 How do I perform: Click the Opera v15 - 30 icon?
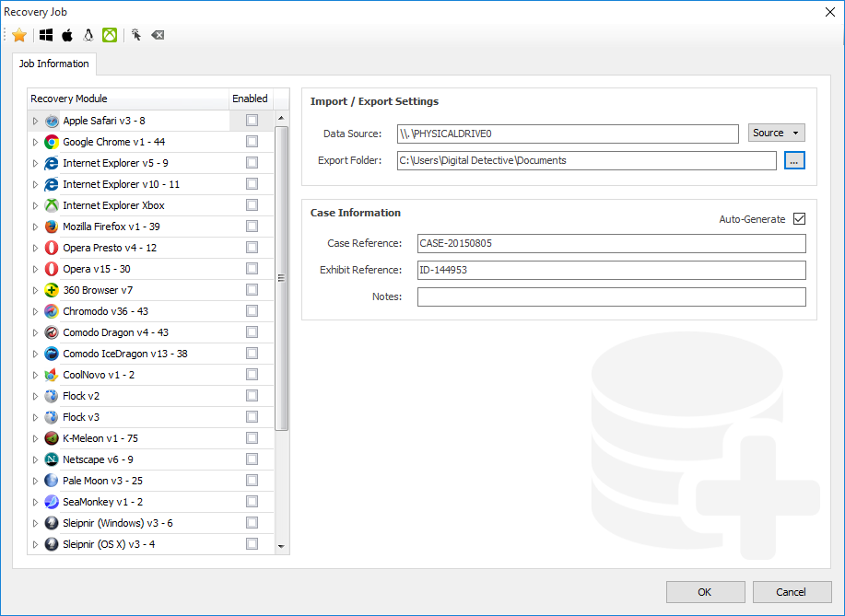(x=52, y=269)
